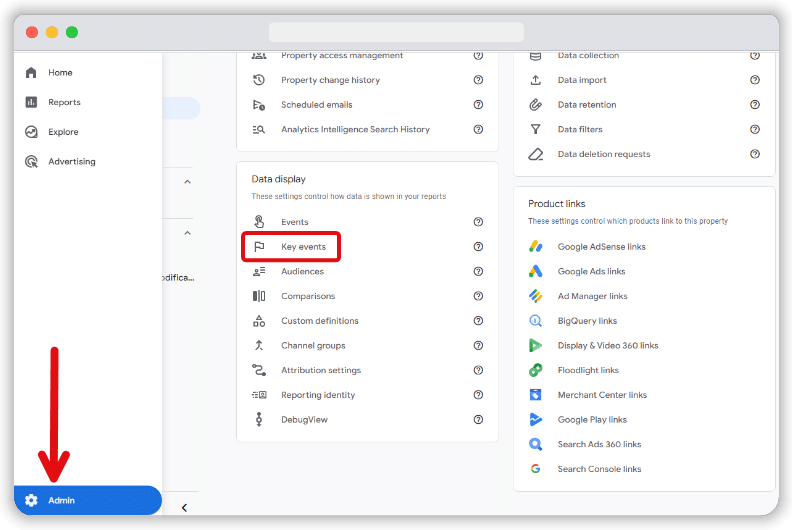This screenshot has height=530, width=792.
Task: Open Data retention
Action: pos(587,105)
